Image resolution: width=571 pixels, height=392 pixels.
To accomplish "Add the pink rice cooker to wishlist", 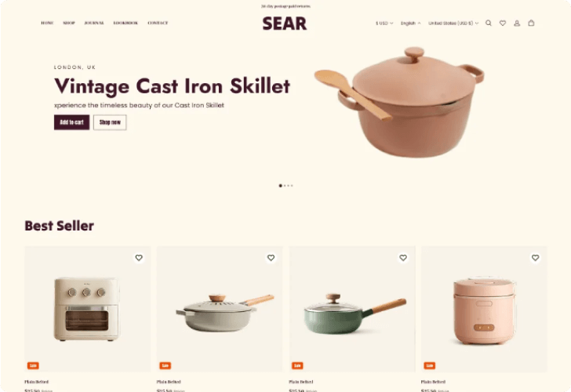I will click(535, 258).
